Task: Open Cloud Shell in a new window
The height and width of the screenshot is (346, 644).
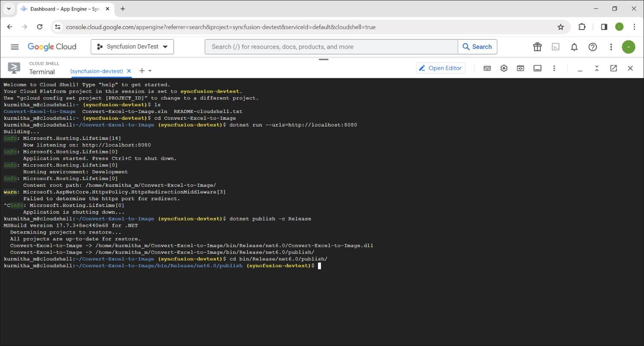Action: 614,68
